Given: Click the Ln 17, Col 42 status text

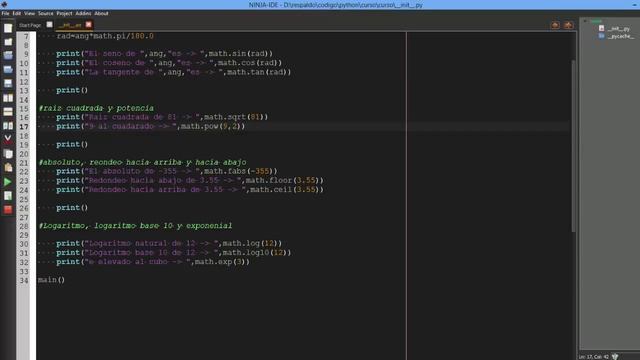Looking at the screenshot, I should coord(593,357).
